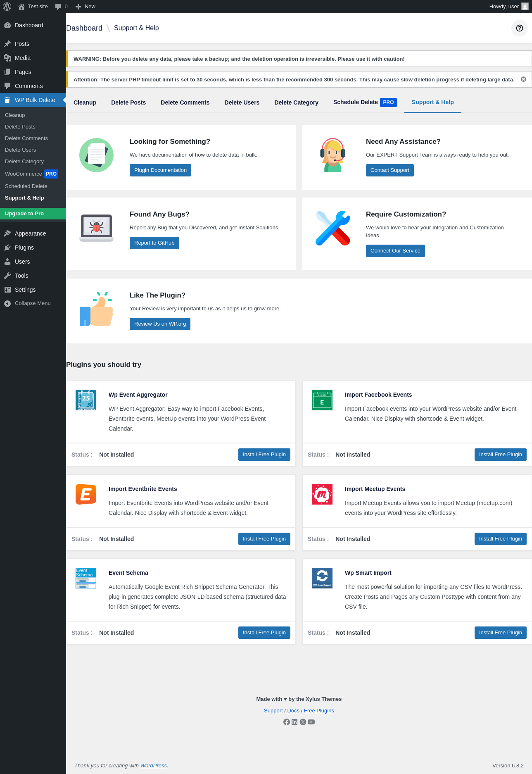Viewport: 532px width, 774px height.
Task: Click Report to GitHub button
Action: point(154,243)
